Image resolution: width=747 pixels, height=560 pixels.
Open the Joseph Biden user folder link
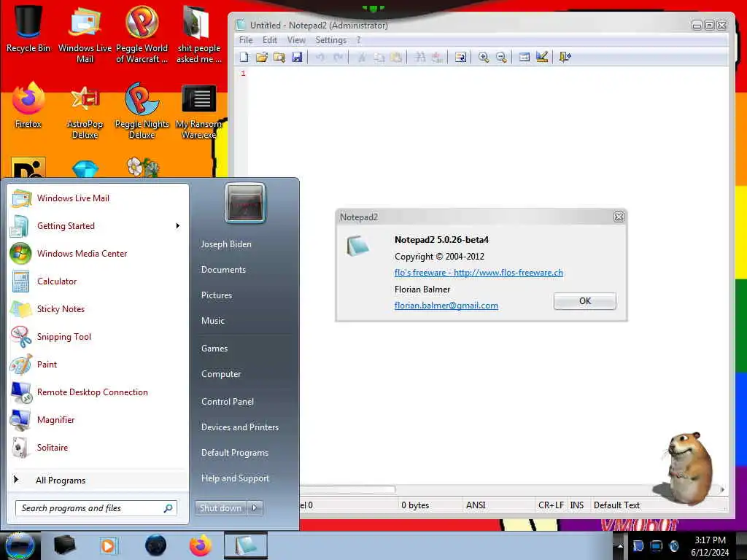(226, 244)
